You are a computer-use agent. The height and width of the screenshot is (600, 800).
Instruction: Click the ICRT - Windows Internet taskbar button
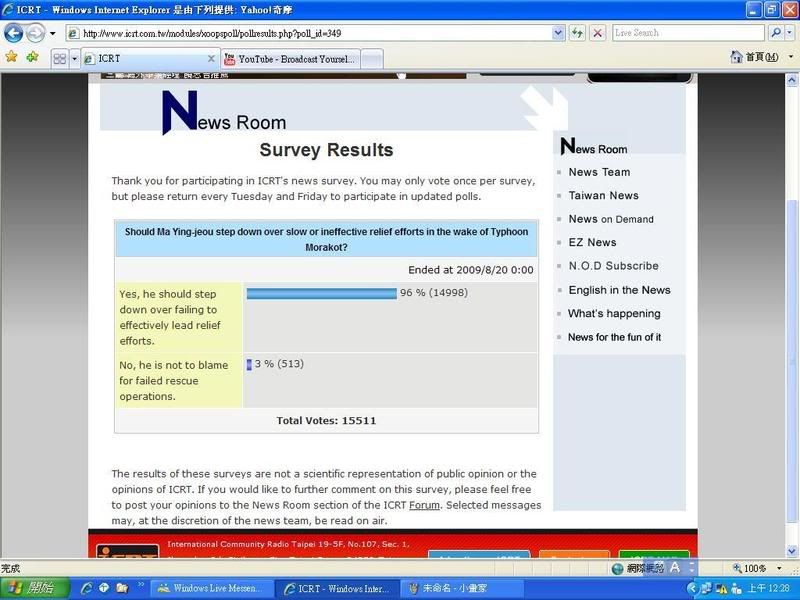coord(337,589)
